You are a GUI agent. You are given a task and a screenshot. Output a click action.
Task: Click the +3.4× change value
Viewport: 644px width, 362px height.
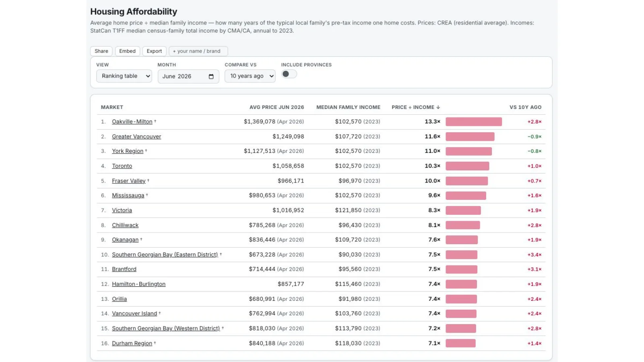pos(535,255)
